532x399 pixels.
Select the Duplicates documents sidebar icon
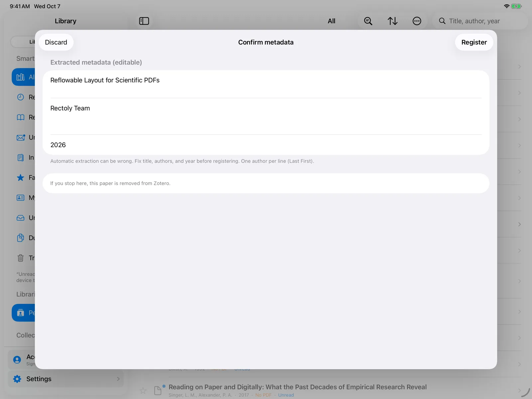coord(21,238)
